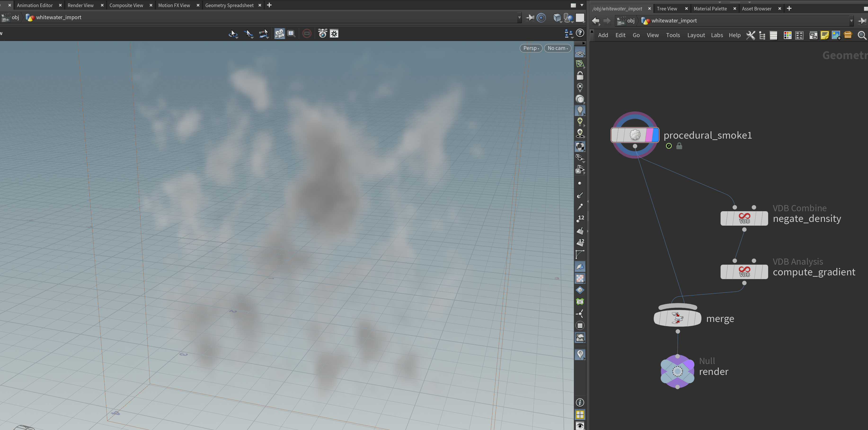Switch network editor to list mode
This screenshot has width=868, height=430.
coord(774,35)
